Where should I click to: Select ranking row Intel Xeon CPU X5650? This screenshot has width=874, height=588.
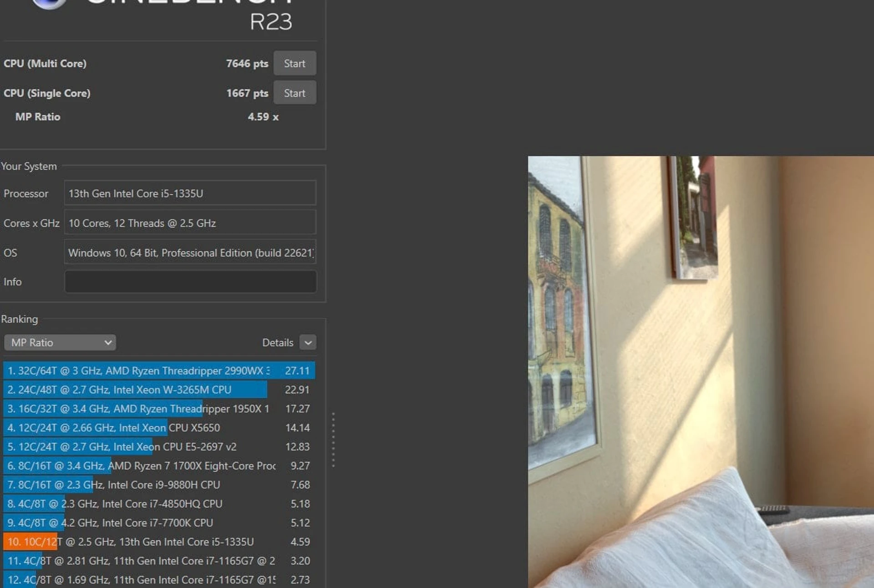click(x=159, y=428)
